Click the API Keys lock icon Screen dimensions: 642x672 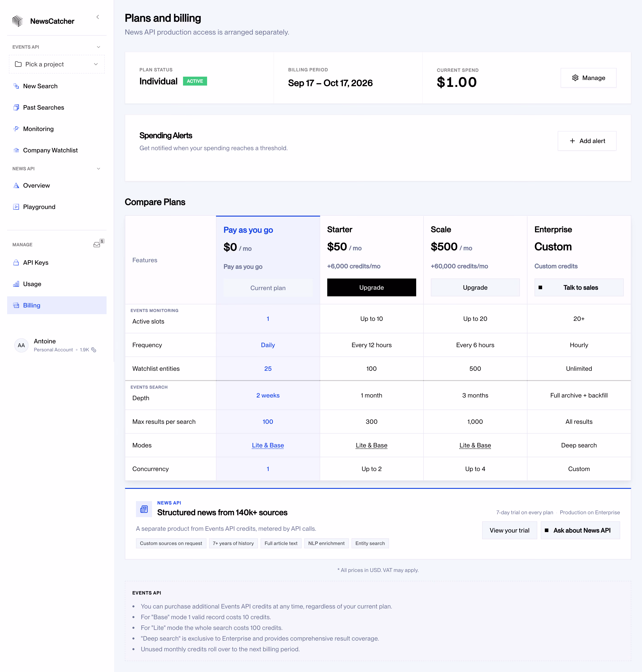[16, 263]
